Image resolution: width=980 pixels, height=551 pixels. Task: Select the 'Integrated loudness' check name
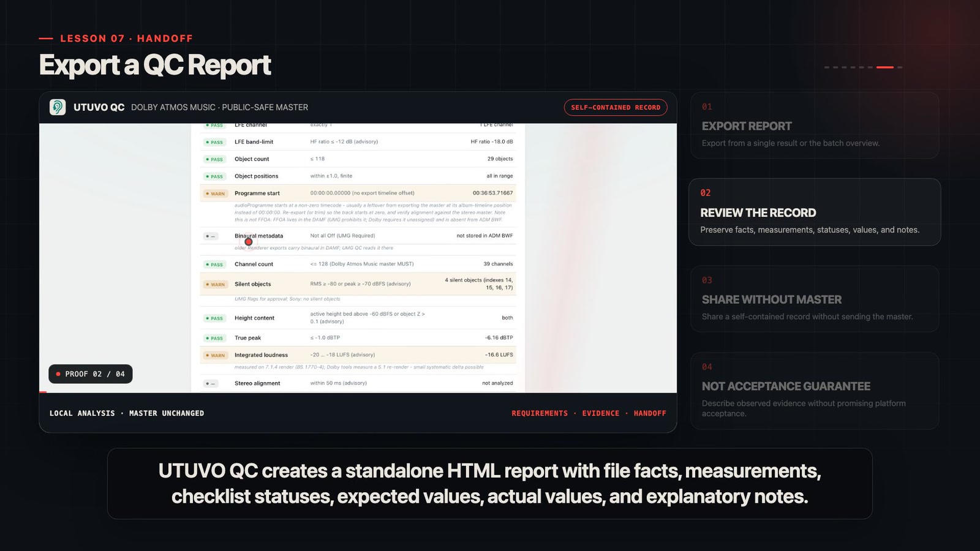[261, 355]
